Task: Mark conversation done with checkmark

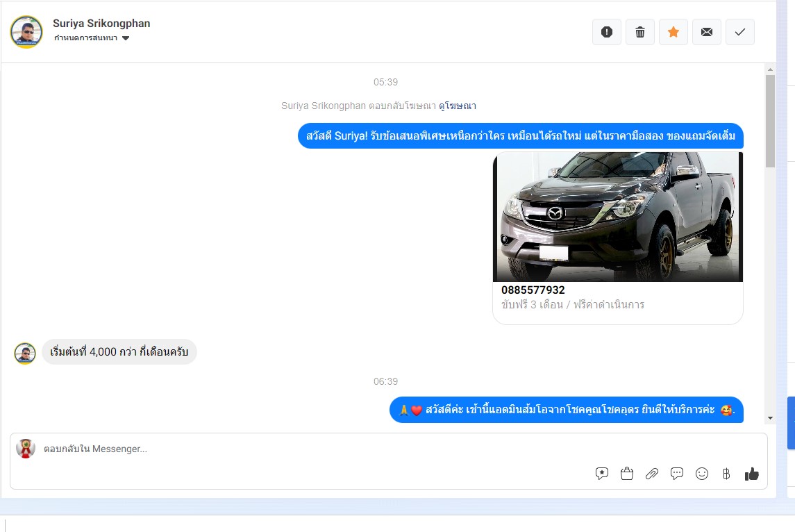Action: [x=740, y=32]
